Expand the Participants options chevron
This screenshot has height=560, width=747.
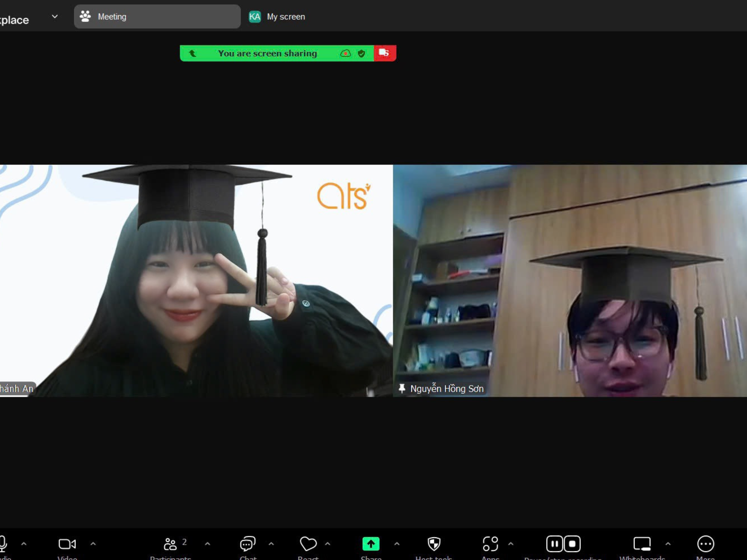point(207,544)
